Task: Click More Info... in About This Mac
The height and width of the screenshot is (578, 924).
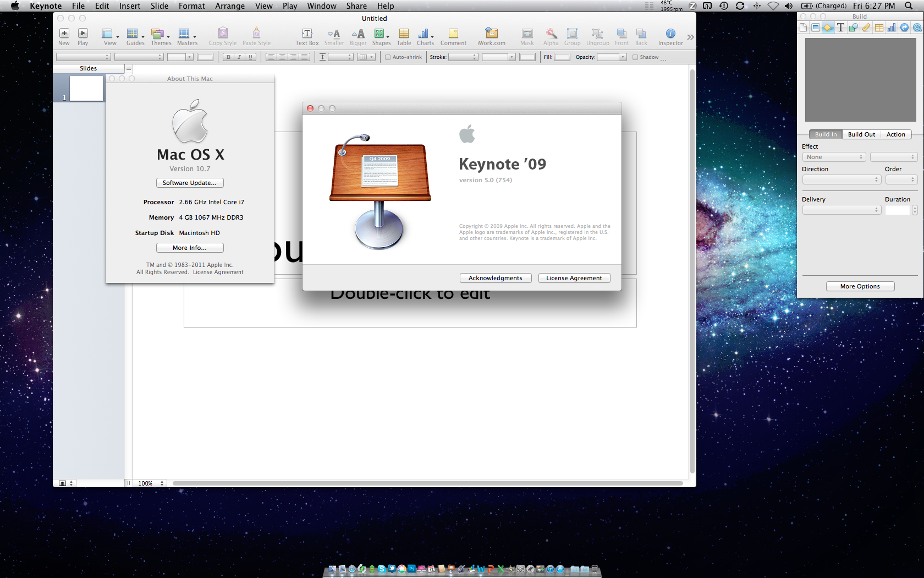Action: [190, 248]
